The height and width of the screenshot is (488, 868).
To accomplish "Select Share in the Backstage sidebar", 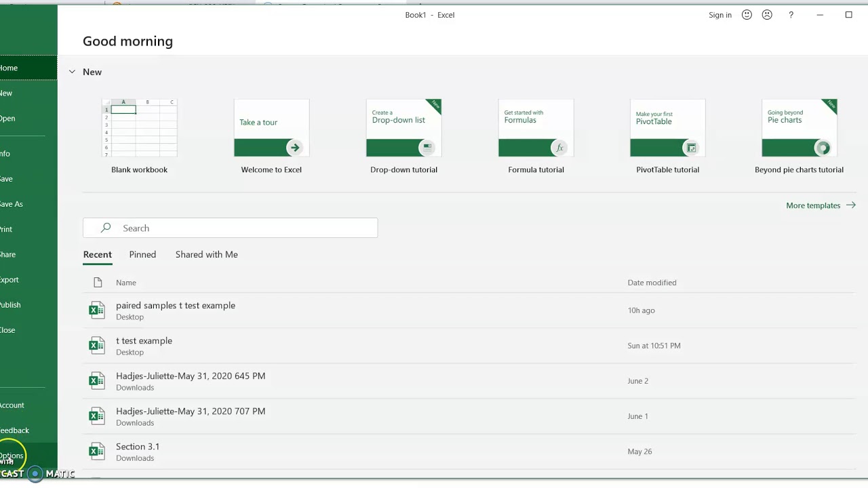I will [x=28, y=254].
